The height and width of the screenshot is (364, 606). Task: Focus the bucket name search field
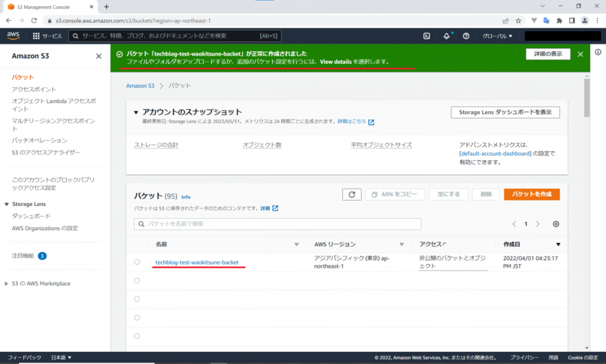(x=278, y=224)
